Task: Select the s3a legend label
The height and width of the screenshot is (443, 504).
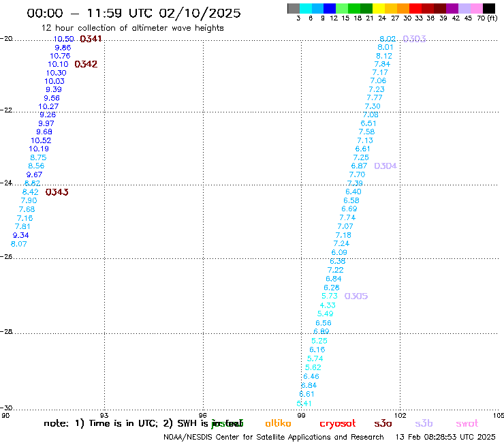Action: point(383,423)
